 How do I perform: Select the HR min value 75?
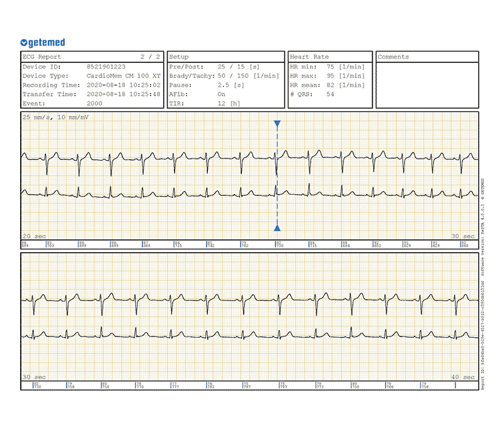tap(330, 67)
